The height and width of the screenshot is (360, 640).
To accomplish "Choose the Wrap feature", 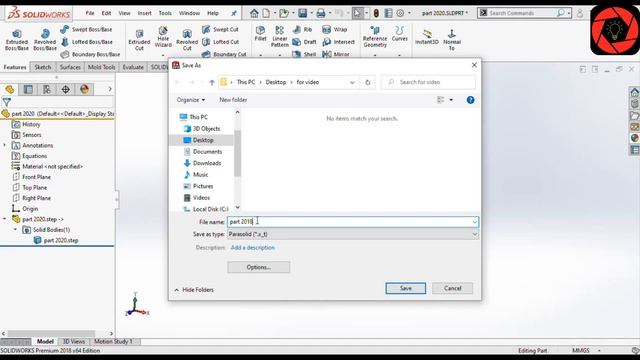I will (x=334, y=29).
